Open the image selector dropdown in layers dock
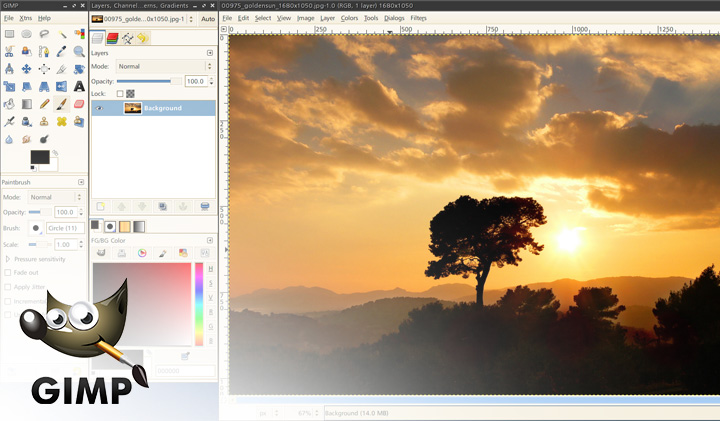 pyautogui.click(x=143, y=19)
